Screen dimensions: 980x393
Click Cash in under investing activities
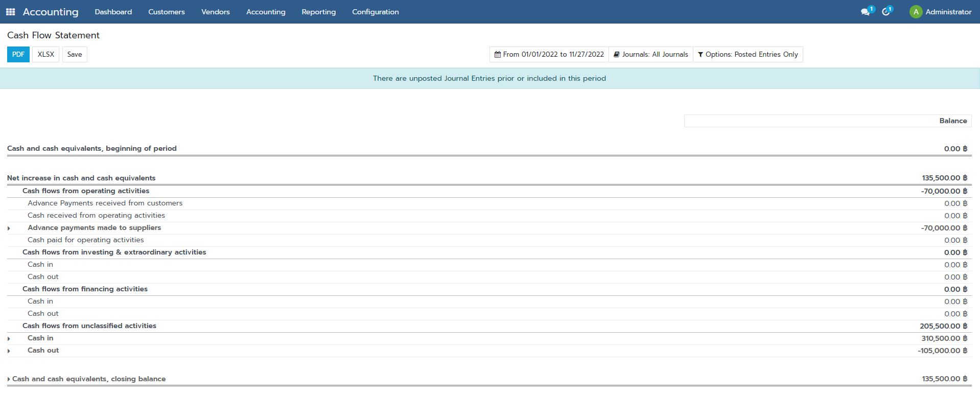pos(40,264)
